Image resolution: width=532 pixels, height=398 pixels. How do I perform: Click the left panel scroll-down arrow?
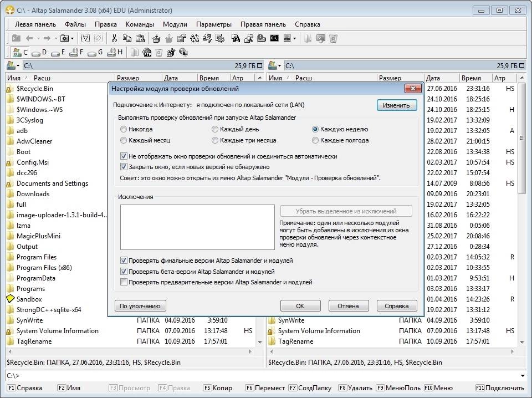click(260, 342)
